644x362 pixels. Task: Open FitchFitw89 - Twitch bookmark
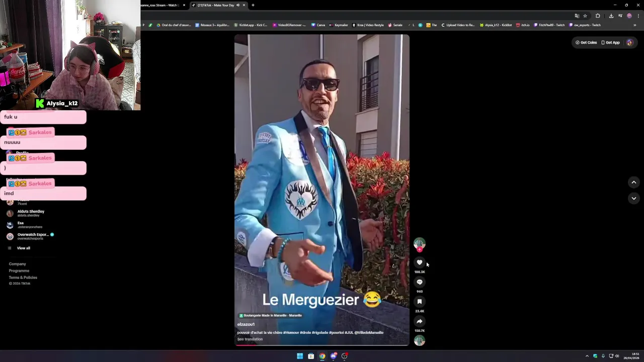(549, 25)
